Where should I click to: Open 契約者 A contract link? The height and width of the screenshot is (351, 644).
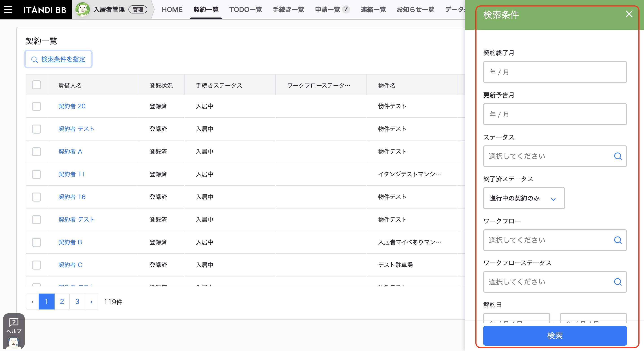coord(70,152)
